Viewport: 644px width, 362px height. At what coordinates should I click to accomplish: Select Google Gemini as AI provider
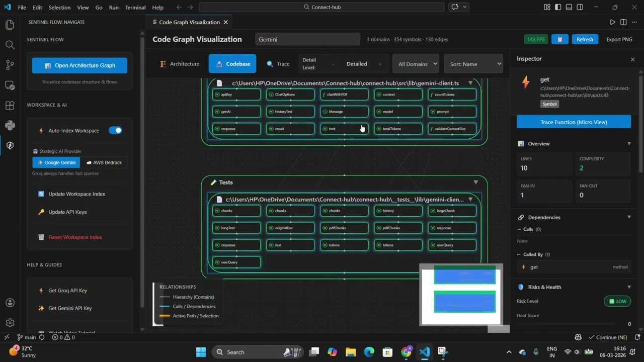tap(56, 162)
